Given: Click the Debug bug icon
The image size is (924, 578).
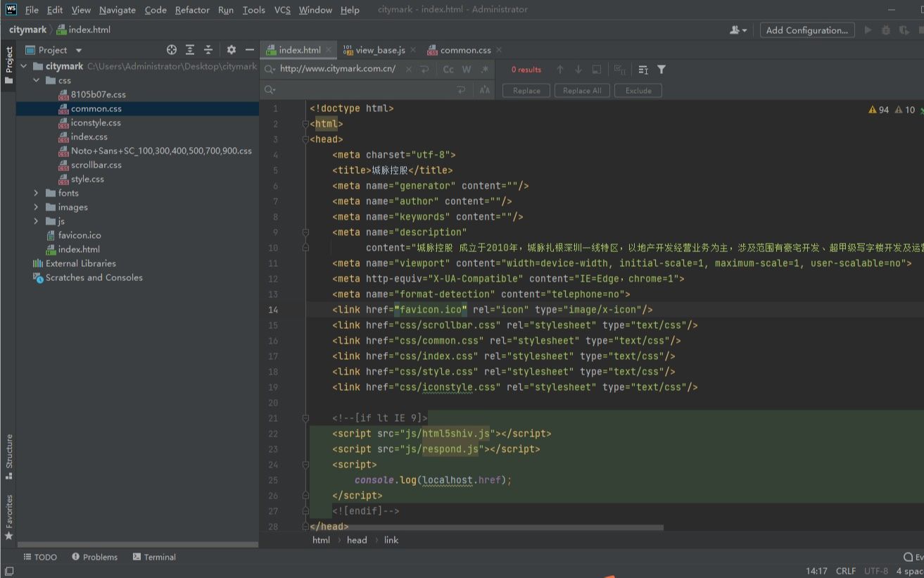Looking at the screenshot, I should pyautogui.click(x=886, y=30).
